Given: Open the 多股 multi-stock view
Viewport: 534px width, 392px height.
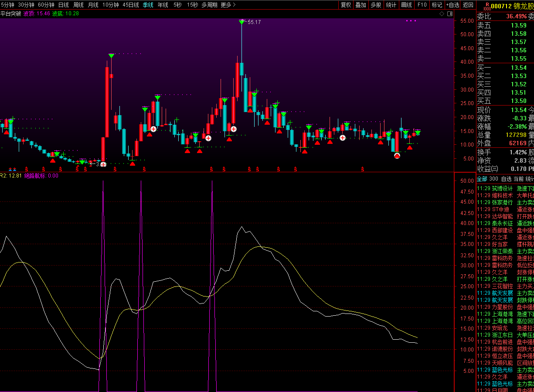Looking at the screenshot, I should (x=376, y=5).
